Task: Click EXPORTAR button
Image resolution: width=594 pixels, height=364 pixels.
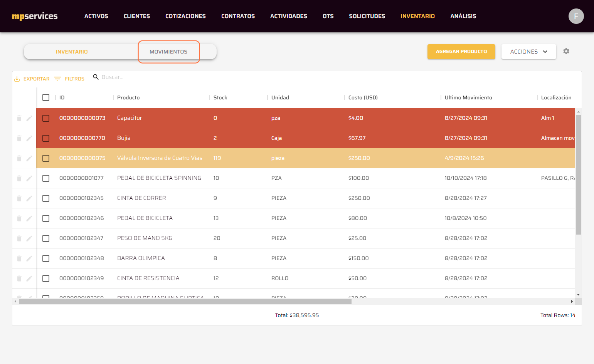Action: point(32,79)
